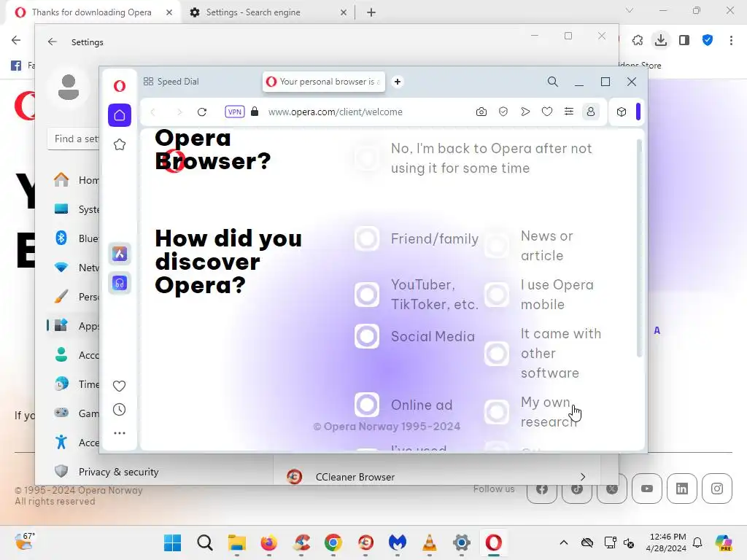This screenshot has width=747, height=560.
Task: Open Windows Start menu
Action: (172, 542)
